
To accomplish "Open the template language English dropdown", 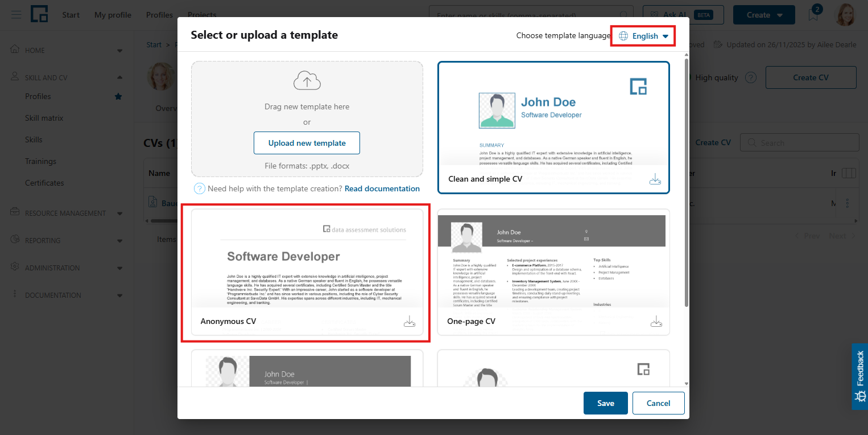I will (x=643, y=36).
